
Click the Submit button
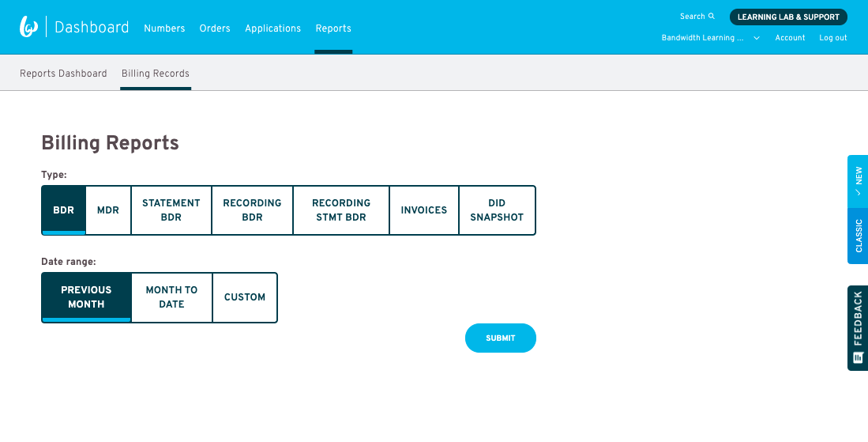tap(501, 338)
